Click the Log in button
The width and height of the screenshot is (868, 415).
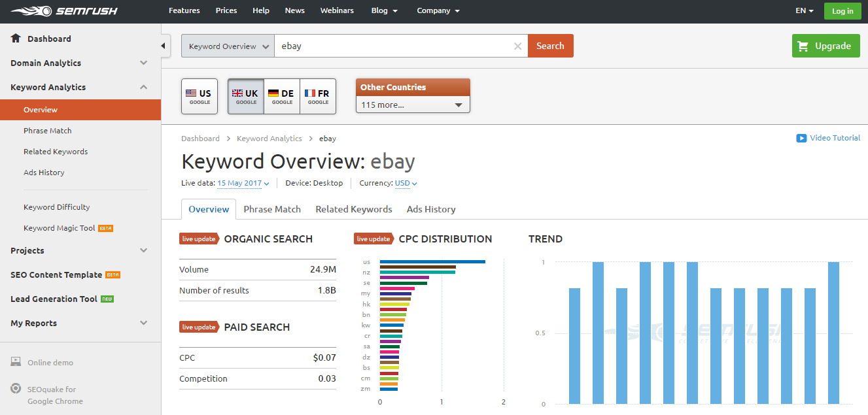point(842,11)
